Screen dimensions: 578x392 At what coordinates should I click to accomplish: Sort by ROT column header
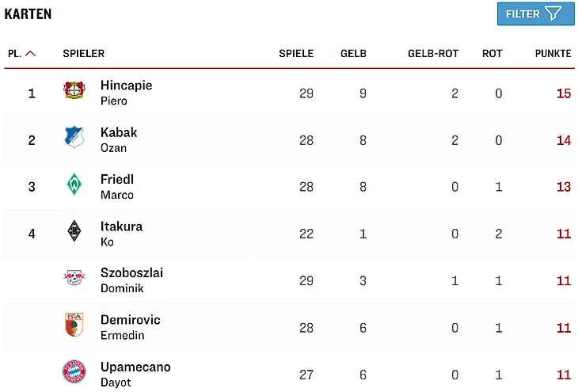(x=492, y=54)
